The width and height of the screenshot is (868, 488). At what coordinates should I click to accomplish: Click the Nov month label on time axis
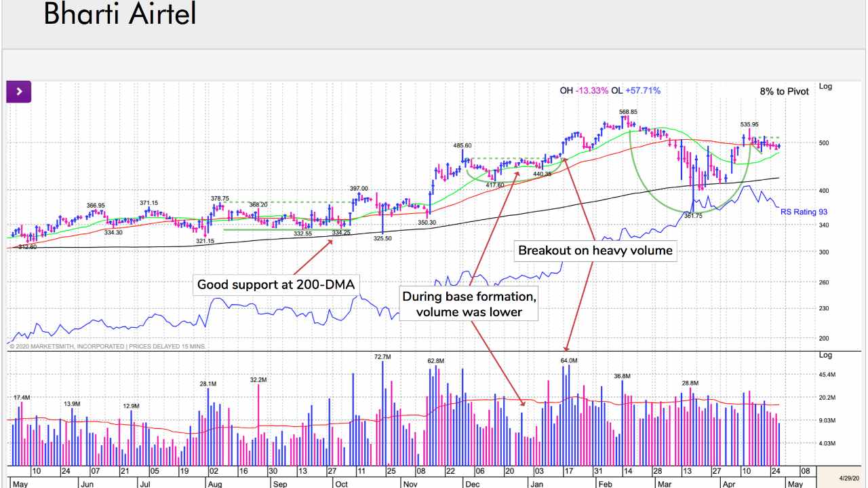pos(410,484)
